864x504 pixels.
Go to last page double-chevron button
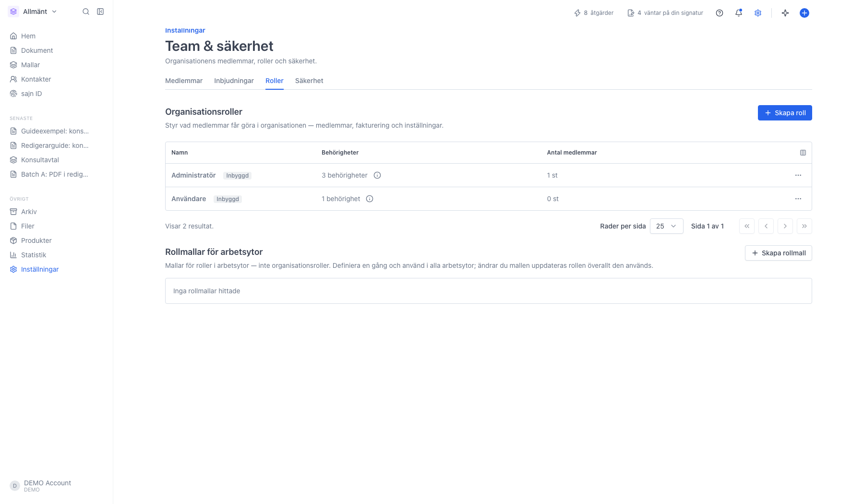804,226
